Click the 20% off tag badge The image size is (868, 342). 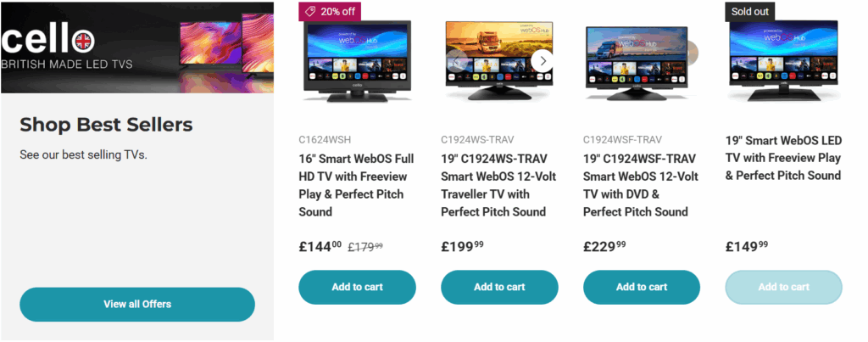[331, 11]
